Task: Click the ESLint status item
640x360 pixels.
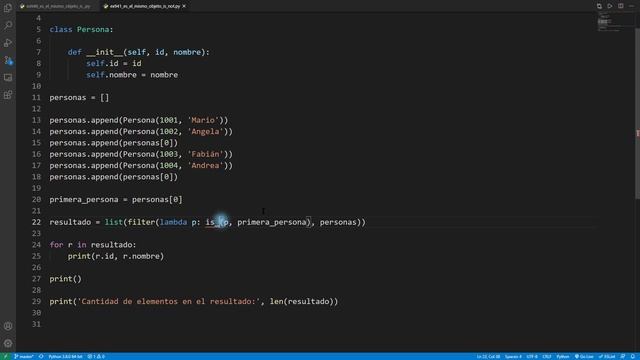Action: [x=607, y=357]
